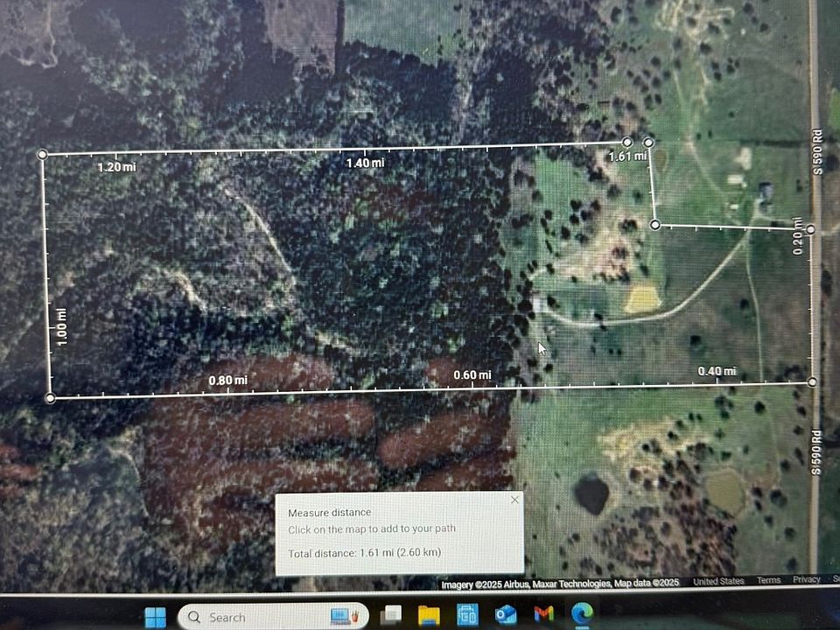Click the Microsoft Edge taskbar icon

tap(582, 613)
